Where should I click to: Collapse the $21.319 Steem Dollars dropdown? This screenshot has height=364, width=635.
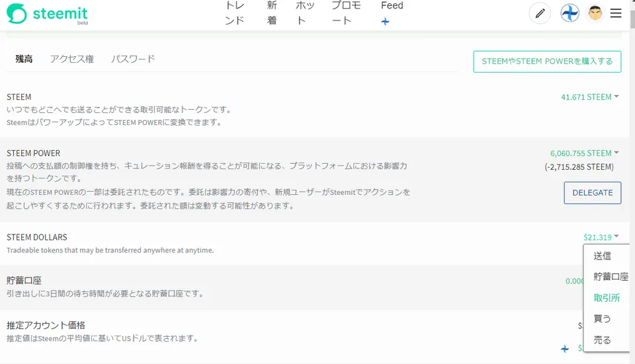tap(601, 237)
